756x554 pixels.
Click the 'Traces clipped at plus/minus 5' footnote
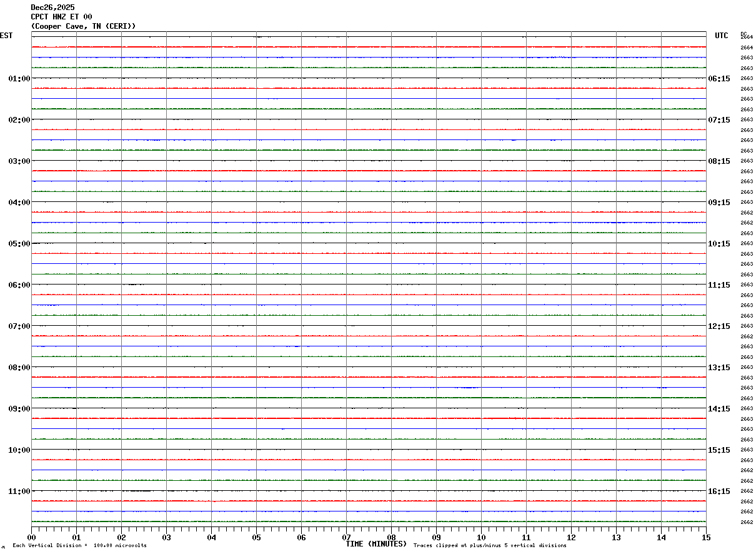pos(460,546)
